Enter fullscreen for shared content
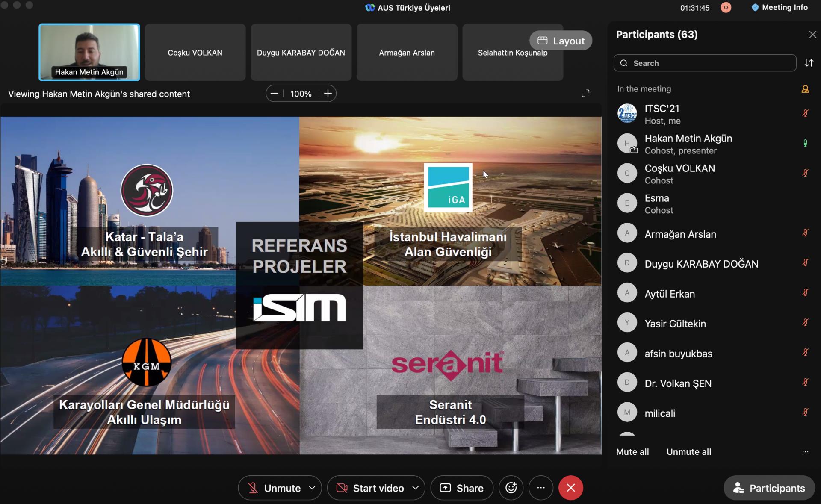821x504 pixels. [x=585, y=94]
